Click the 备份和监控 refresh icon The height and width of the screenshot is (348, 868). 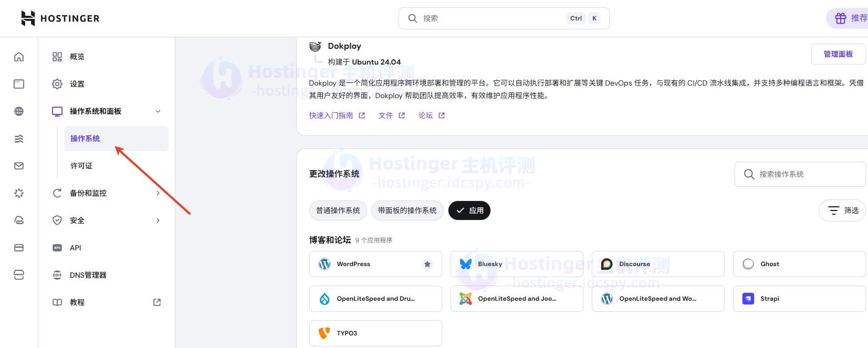pos(57,193)
